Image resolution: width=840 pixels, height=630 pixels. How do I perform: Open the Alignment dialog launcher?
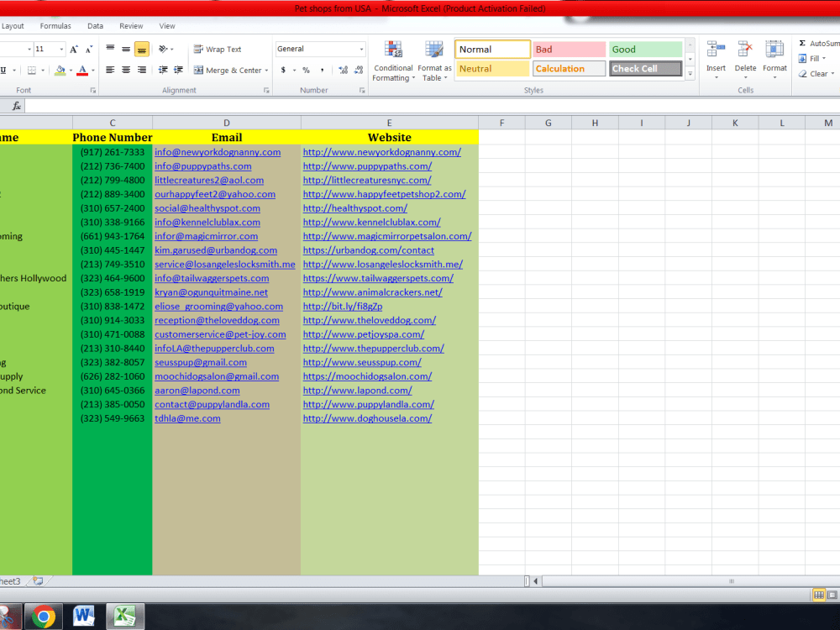[266, 91]
